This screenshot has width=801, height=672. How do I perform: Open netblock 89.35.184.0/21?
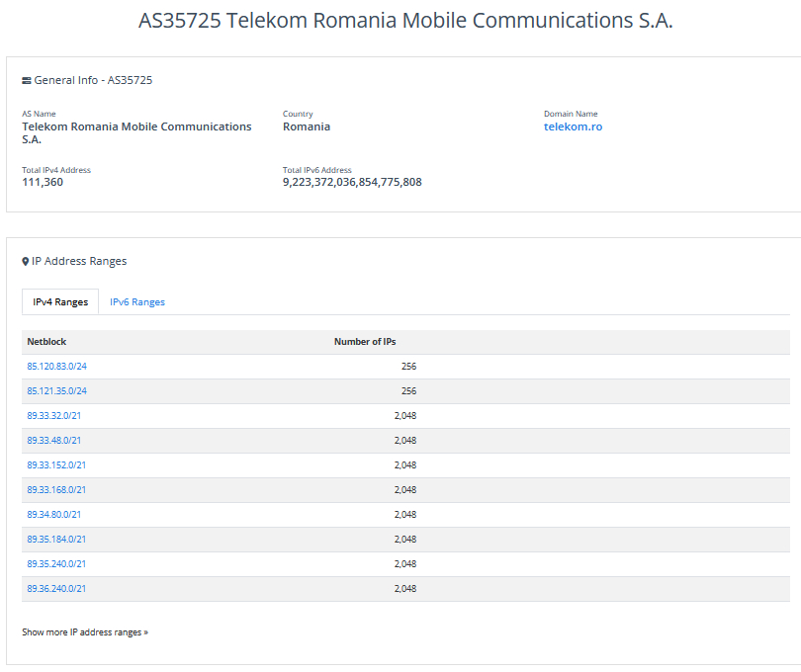tap(56, 540)
